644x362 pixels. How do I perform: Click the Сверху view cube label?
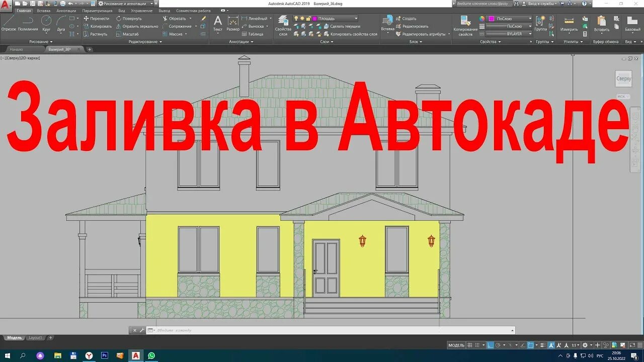(623, 78)
